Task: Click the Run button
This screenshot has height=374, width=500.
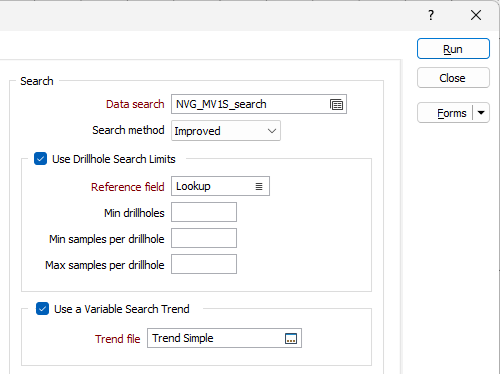Action: pyautogui.click(x=453, y=49)
